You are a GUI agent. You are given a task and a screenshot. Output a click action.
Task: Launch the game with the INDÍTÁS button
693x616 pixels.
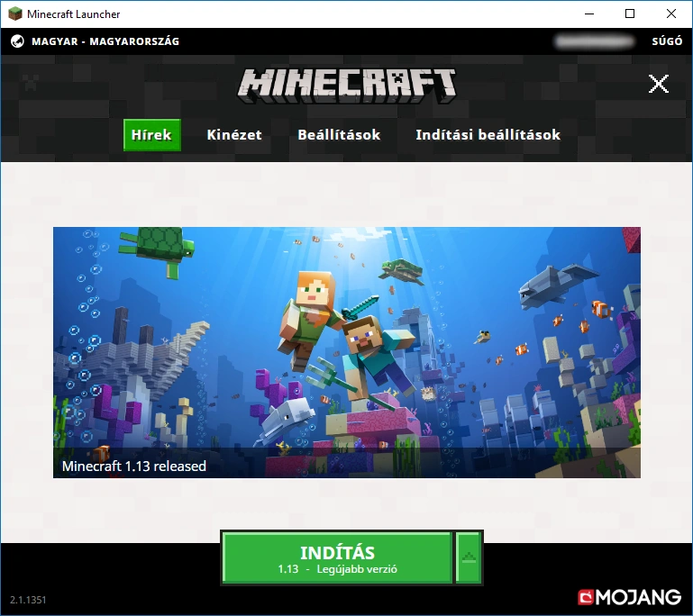tap(337, 558)
